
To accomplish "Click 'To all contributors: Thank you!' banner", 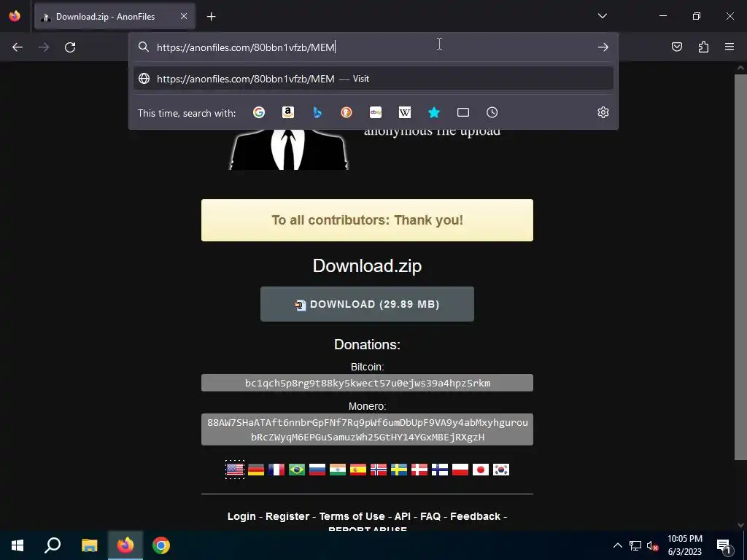I will (368, 220).
